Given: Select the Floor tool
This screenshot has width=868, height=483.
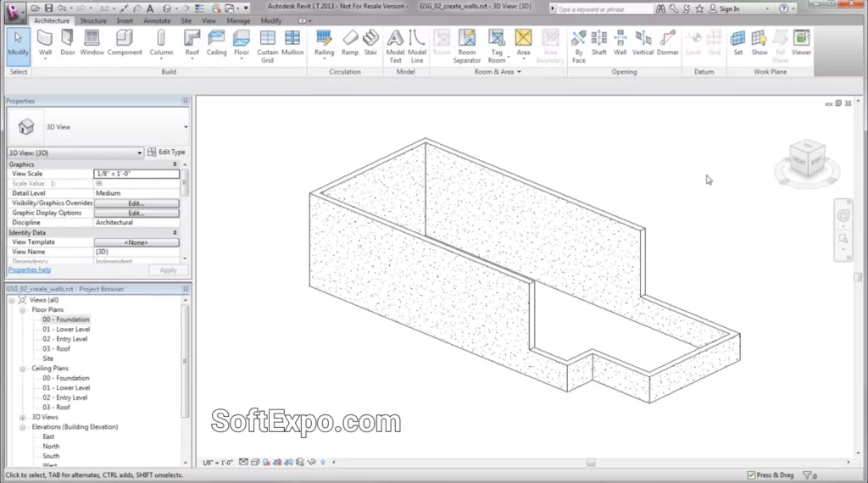Looking at the screenshot, I should [x=242, y=42].
